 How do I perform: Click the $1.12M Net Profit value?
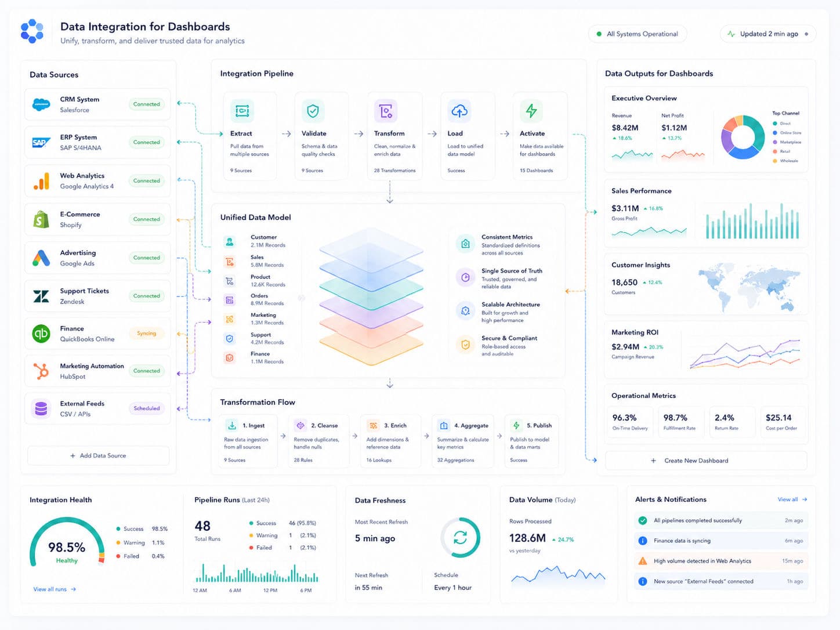[674, 128]
